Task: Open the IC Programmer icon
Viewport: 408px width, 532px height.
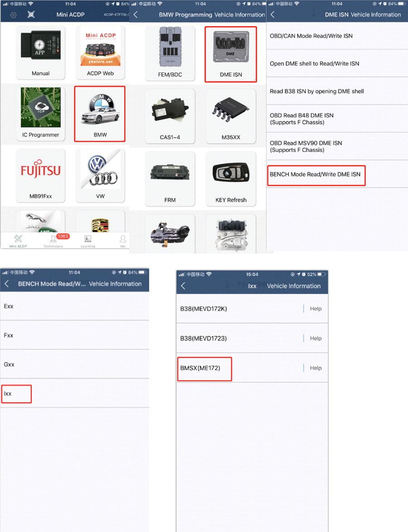Action: [x=41, y=112]
